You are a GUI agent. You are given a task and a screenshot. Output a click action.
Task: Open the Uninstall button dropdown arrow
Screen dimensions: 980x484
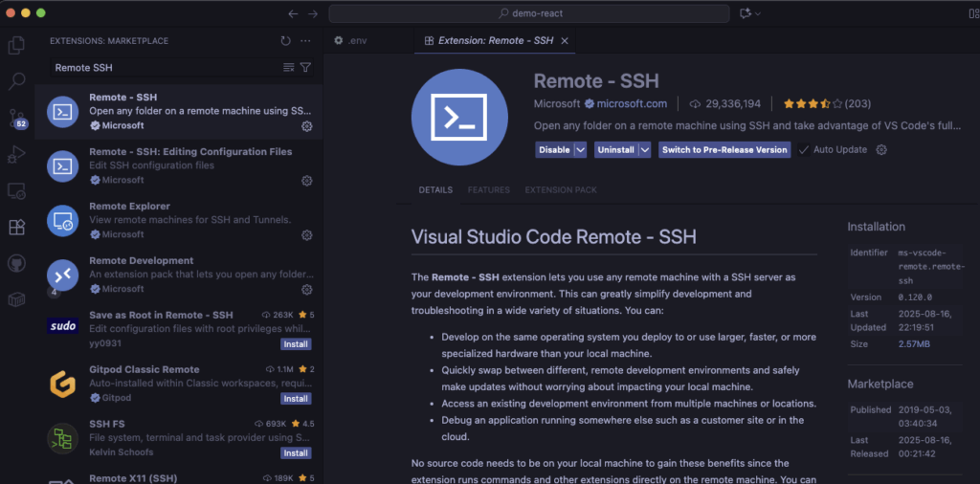tap(645, 150)
